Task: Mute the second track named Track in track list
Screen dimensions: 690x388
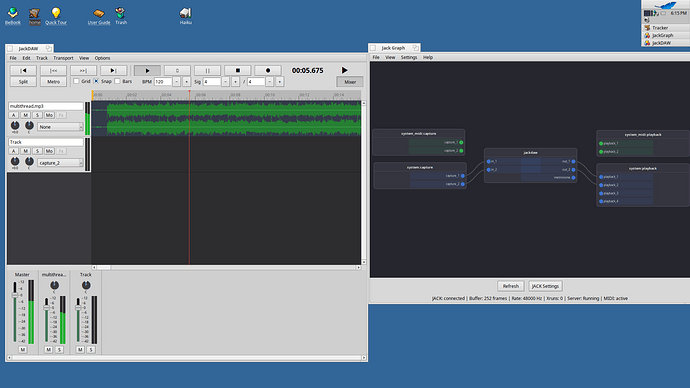Action: [26, 151]
